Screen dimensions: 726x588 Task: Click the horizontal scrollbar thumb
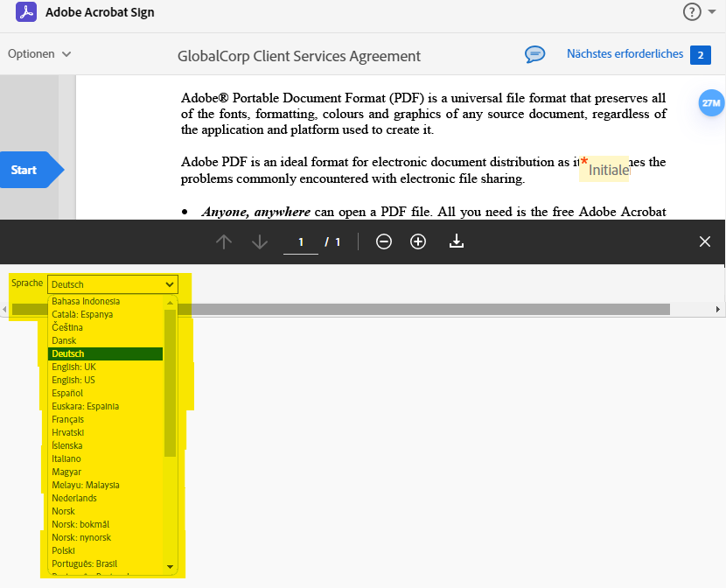[x=341, y=309]
